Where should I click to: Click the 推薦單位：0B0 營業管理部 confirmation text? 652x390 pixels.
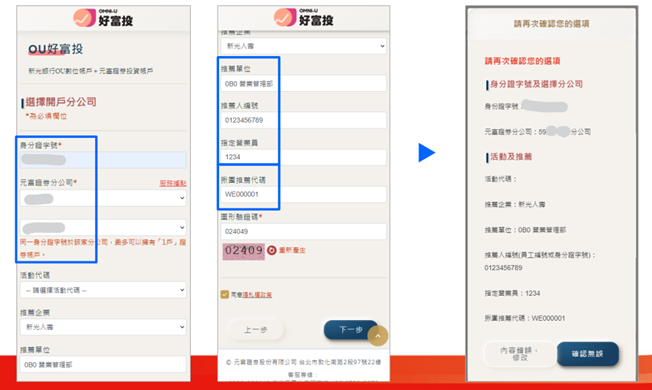click(525, 230)
